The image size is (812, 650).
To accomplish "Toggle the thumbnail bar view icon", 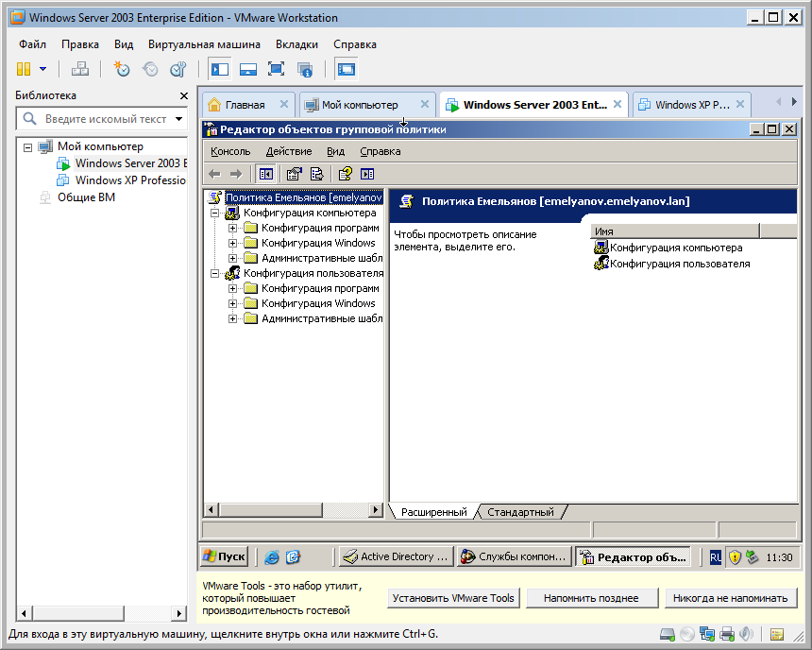I will (248, 69).
